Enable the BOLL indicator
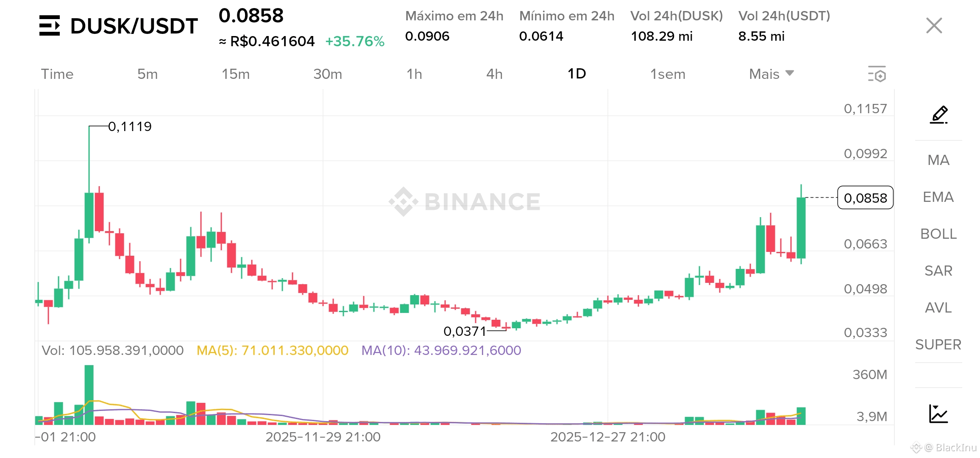The width and height of the screenshot is (980, 458). pos(938,234)
